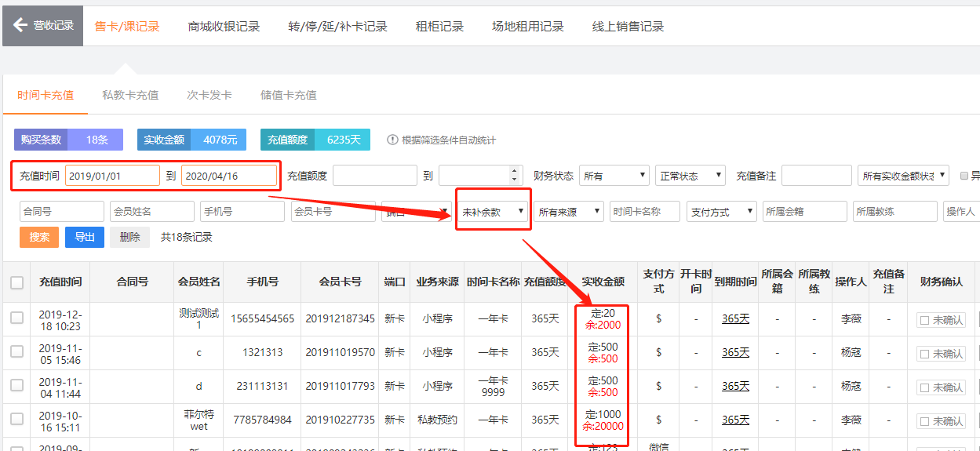Click the back arrow beside 营收记录
The image size is (980, 451).
pyautogui.click(x=20, y=26)
